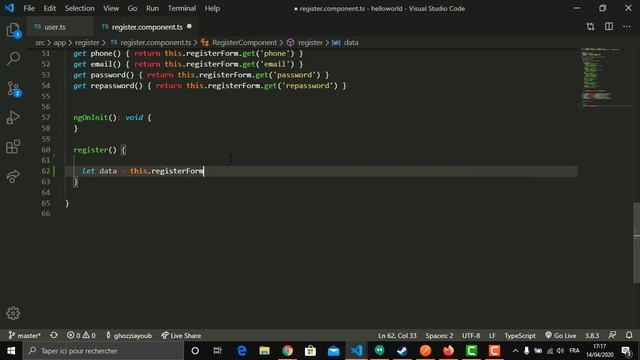
Task: Click Ln 62, Col 33 position indicator
Action: click(397, 336)
